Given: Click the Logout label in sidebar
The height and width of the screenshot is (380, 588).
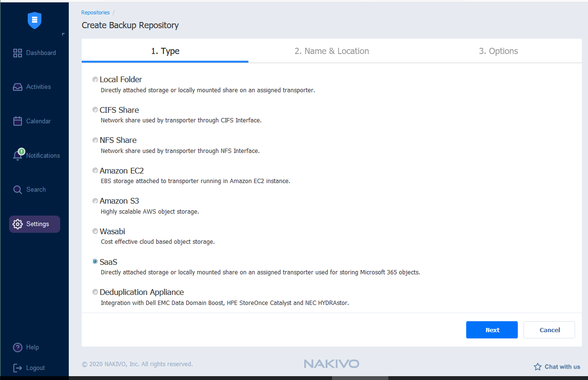Looking at the screenshot, I should pyautogui.click(x=35, y=368).
